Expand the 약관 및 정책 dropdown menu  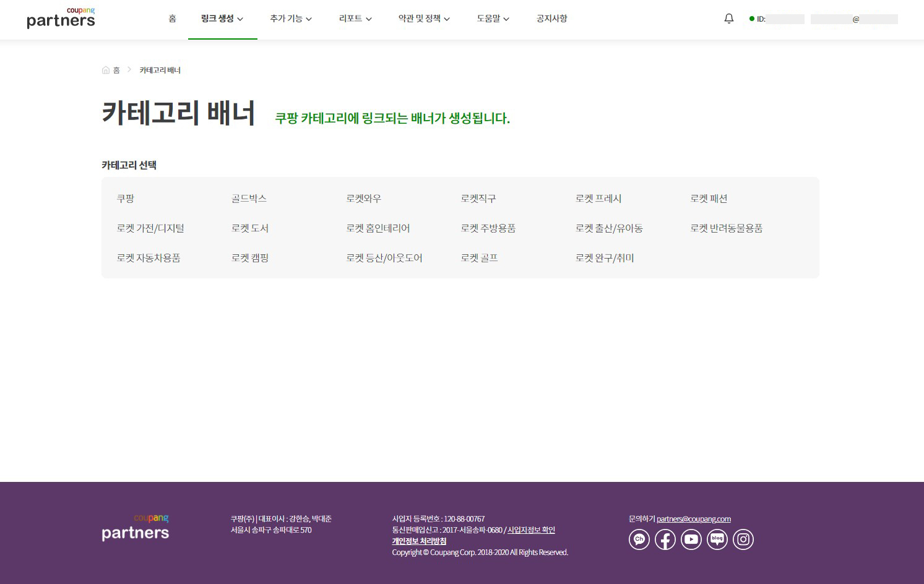coord(424,19)
